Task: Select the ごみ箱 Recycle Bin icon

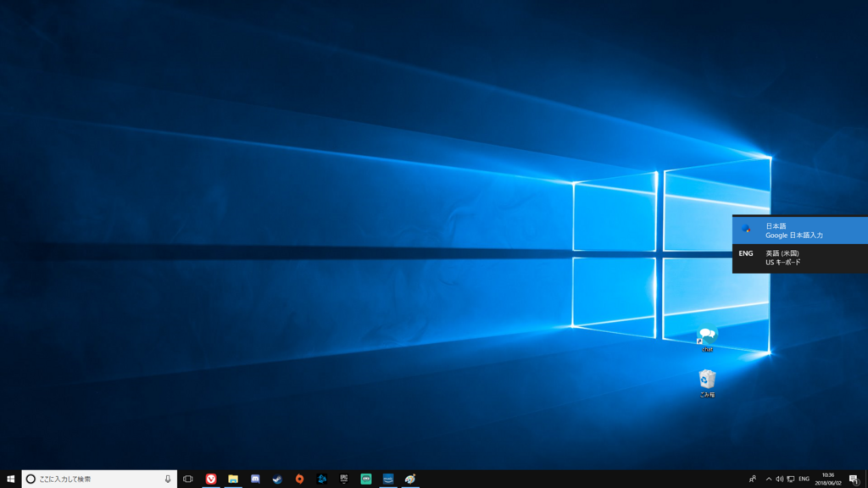Action: (707, 384)
